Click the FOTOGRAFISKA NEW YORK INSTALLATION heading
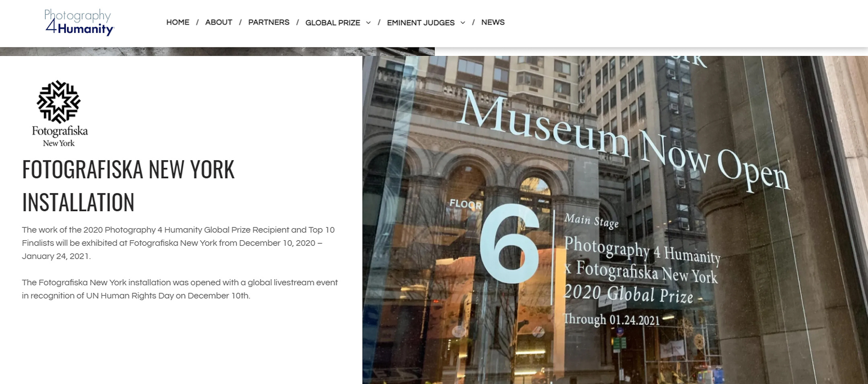 128,186
